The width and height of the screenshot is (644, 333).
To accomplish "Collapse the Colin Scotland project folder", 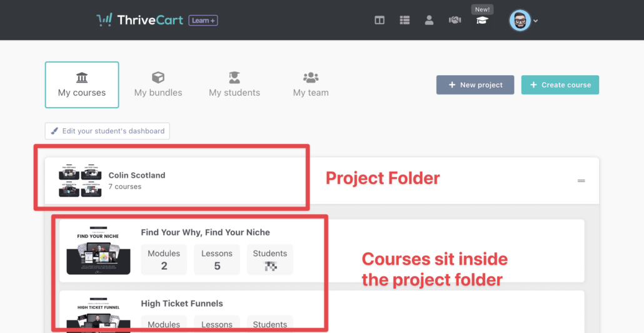I will tap(581, 181).
